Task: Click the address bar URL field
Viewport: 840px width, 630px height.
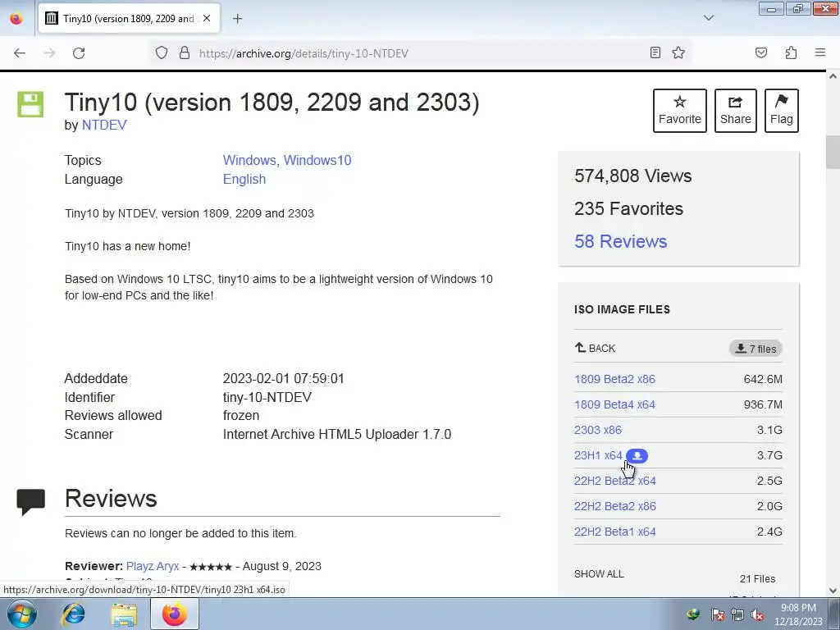Action: (x=421, y=53)
